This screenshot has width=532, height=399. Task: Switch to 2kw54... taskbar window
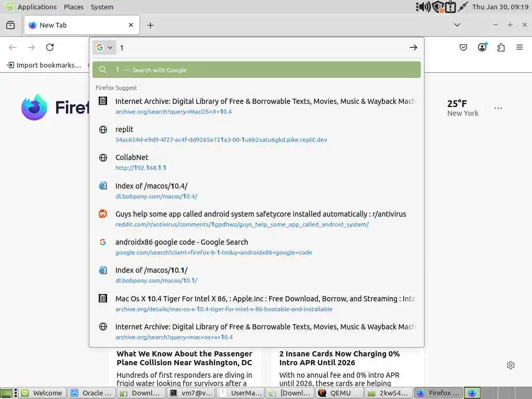[389, 393]
